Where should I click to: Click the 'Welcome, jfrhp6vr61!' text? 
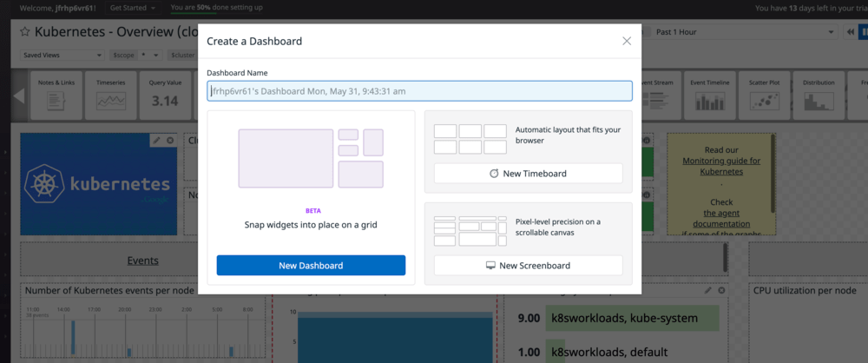coord(58,9)
